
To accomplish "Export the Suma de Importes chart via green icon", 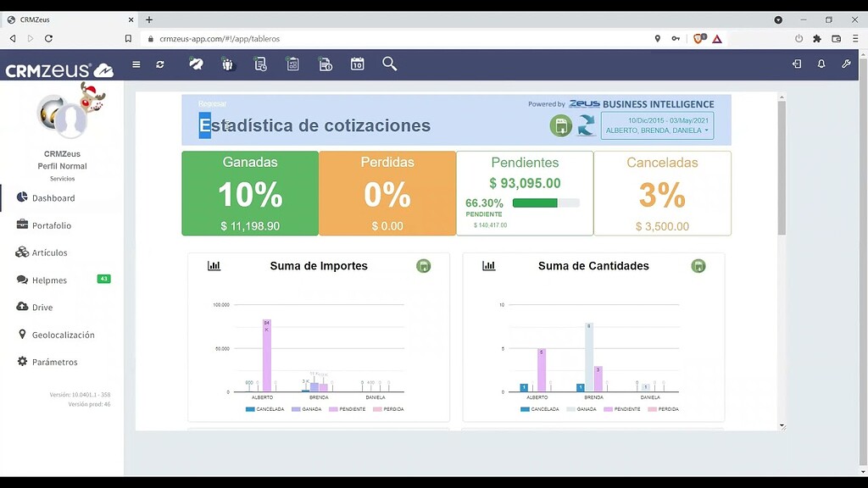I will (x=424, y=265).
